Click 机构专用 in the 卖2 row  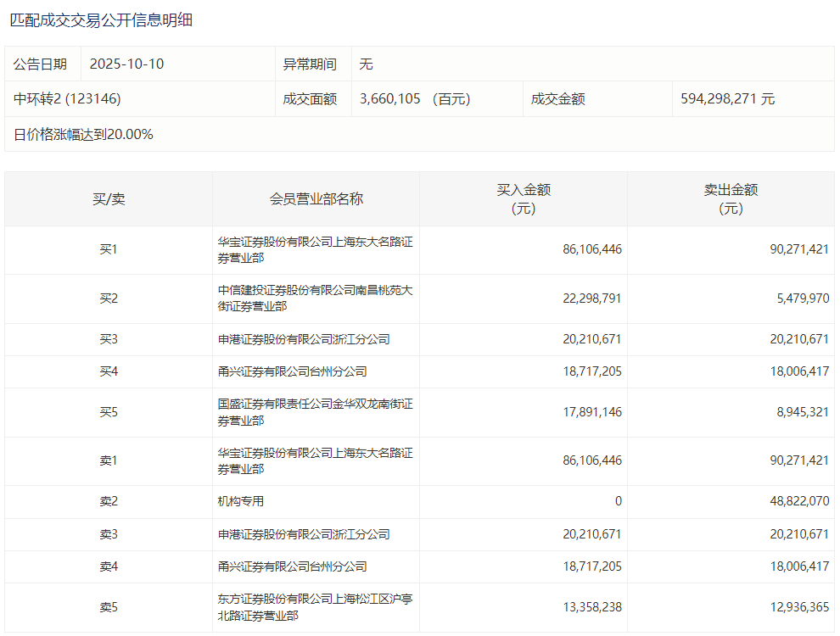tap(240, 501)
